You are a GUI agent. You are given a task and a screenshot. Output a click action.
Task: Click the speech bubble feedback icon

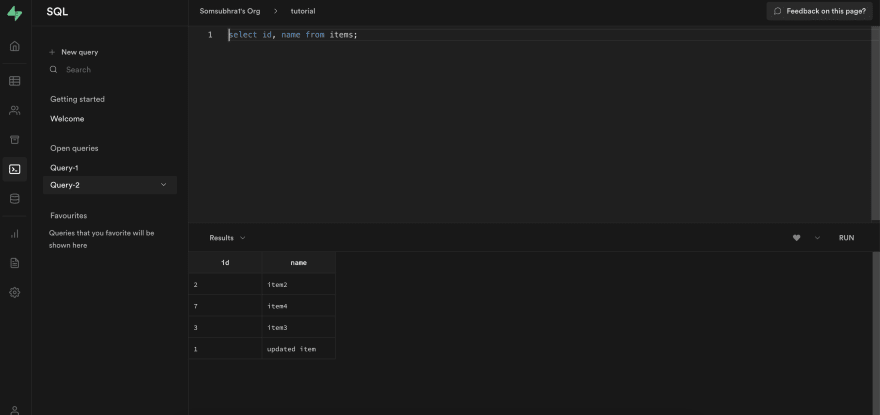pyautogui.click(x=777, y=11)
